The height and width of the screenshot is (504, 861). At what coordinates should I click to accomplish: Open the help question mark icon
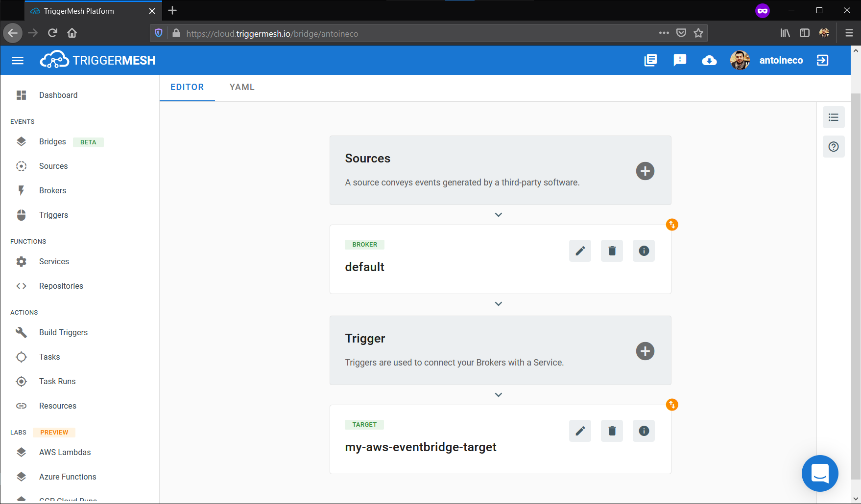834,147
